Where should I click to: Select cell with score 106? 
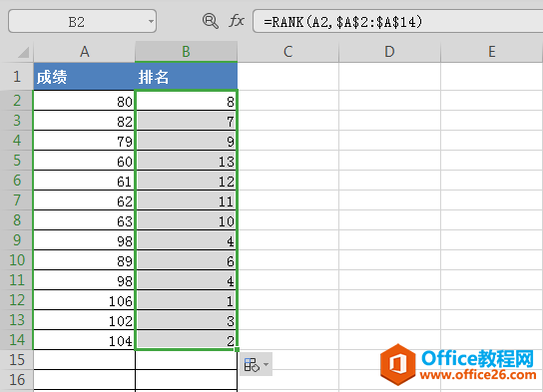tap(84, 300)
